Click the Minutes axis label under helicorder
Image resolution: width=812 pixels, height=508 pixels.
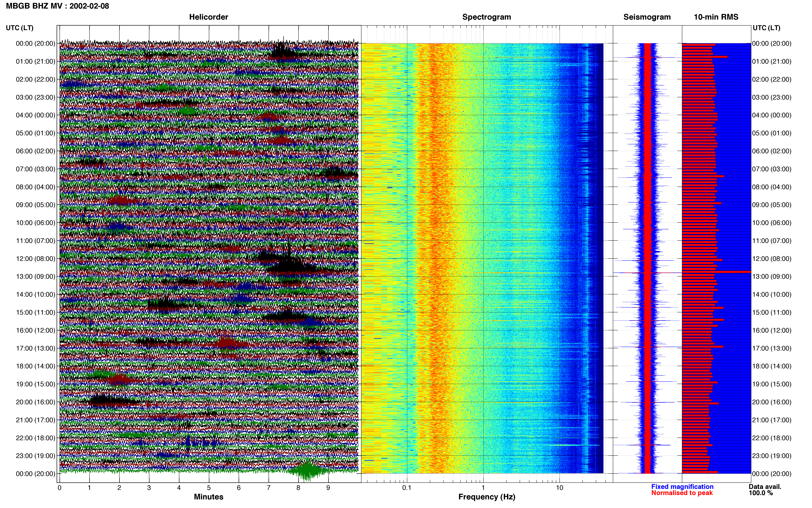(x=209, y=497)
